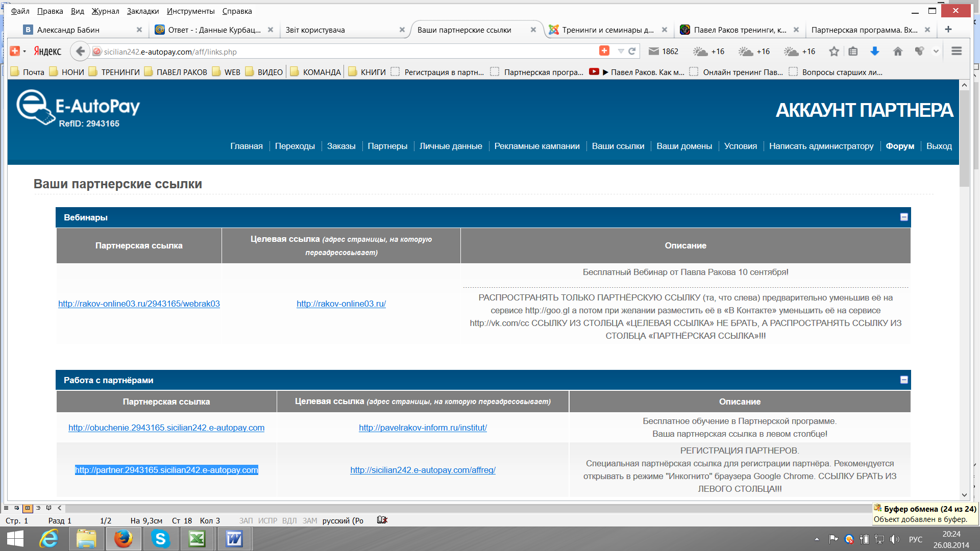Click the Firefox back arrow button
980x551 pixels.
tap(80, 51)
